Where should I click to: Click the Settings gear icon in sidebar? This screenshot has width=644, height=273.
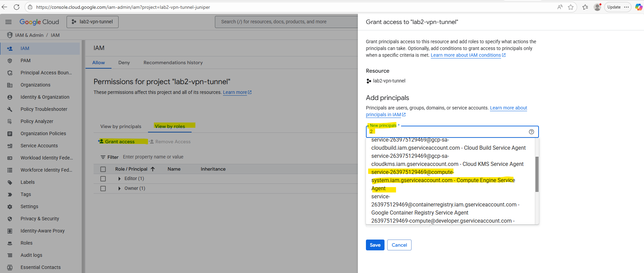tap(10, 206)
